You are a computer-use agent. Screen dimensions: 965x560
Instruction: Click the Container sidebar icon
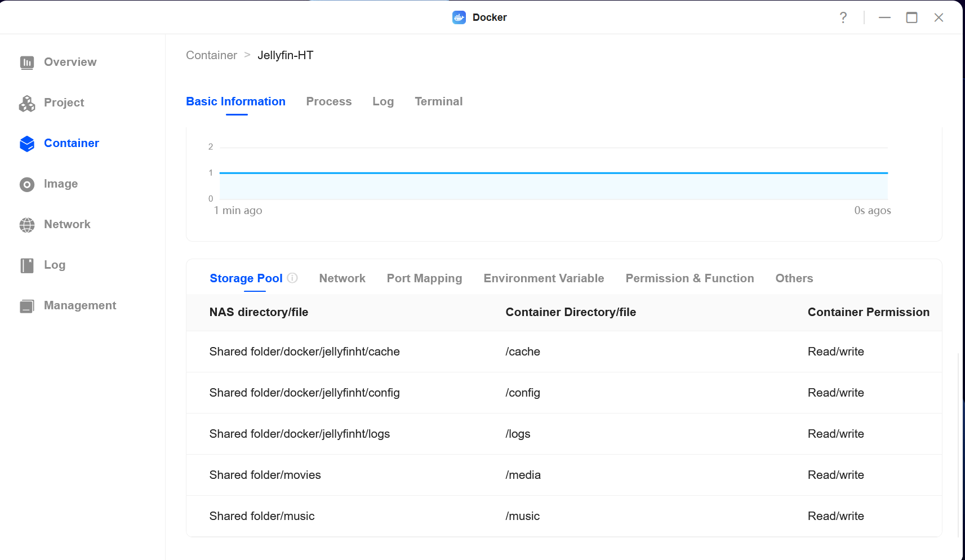[27, 144]
